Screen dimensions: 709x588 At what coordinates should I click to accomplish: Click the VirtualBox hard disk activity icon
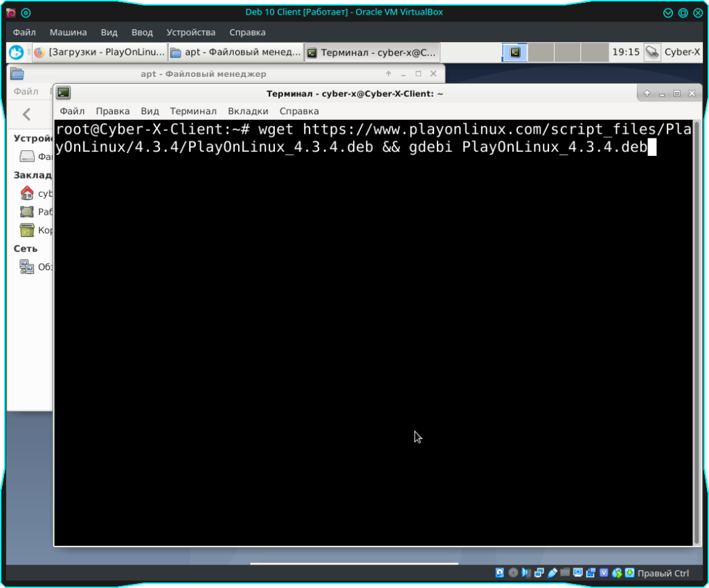(x=500, y=573)
